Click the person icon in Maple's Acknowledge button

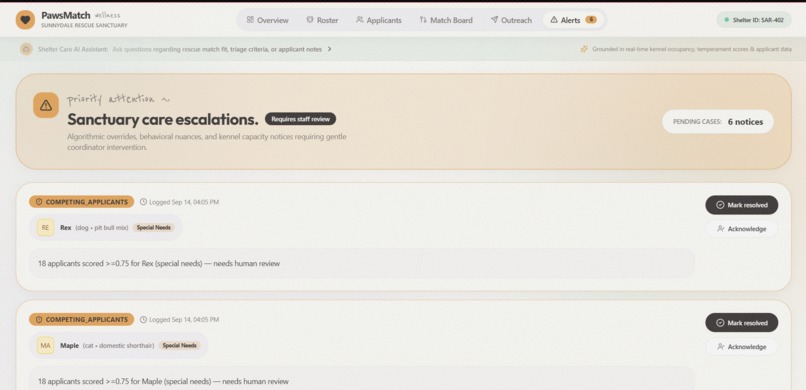pos(721,347)
